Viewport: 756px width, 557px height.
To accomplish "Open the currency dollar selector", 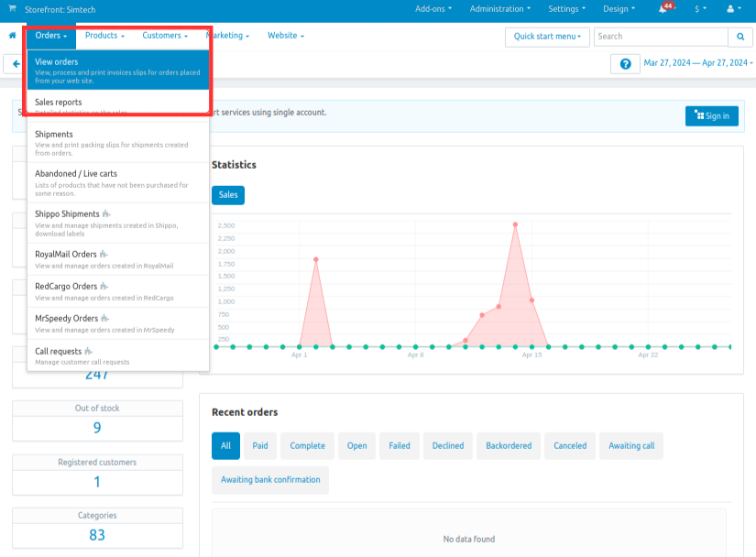I will click(x=697, y=8).
